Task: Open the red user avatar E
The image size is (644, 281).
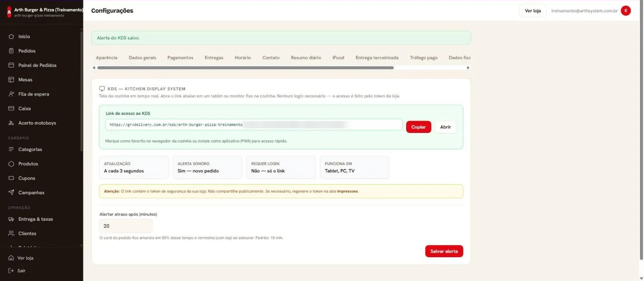Action: (x=626, y=11)
